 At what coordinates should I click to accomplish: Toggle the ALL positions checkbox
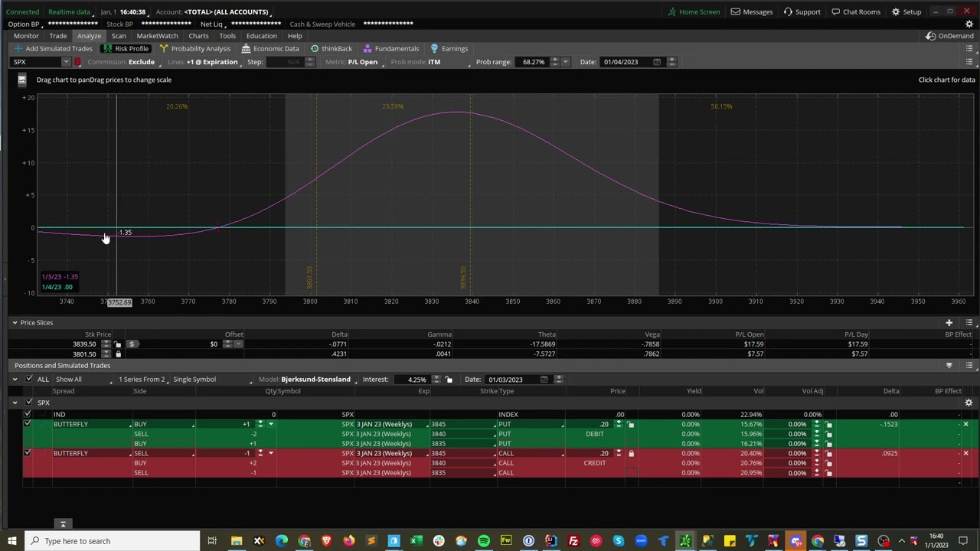(28, 380)
